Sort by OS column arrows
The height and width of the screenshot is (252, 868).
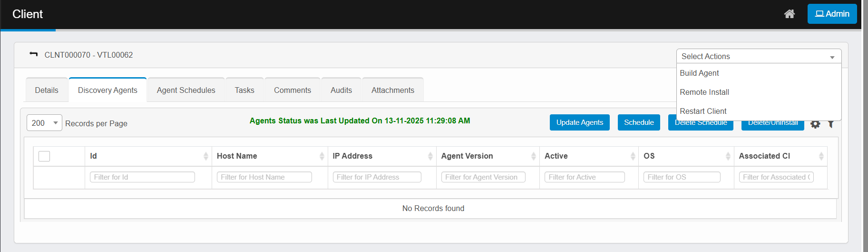pos(728,156)
